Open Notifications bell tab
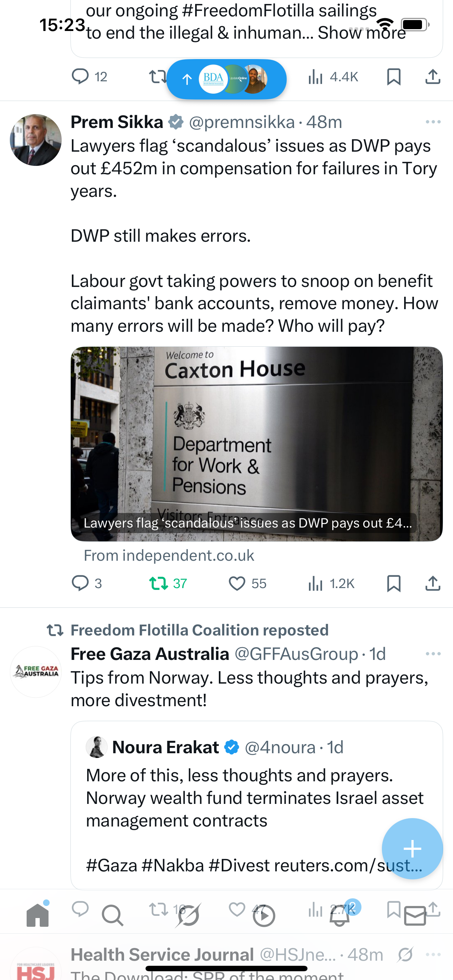The image size is (453, 980). [x=340, y=915]
